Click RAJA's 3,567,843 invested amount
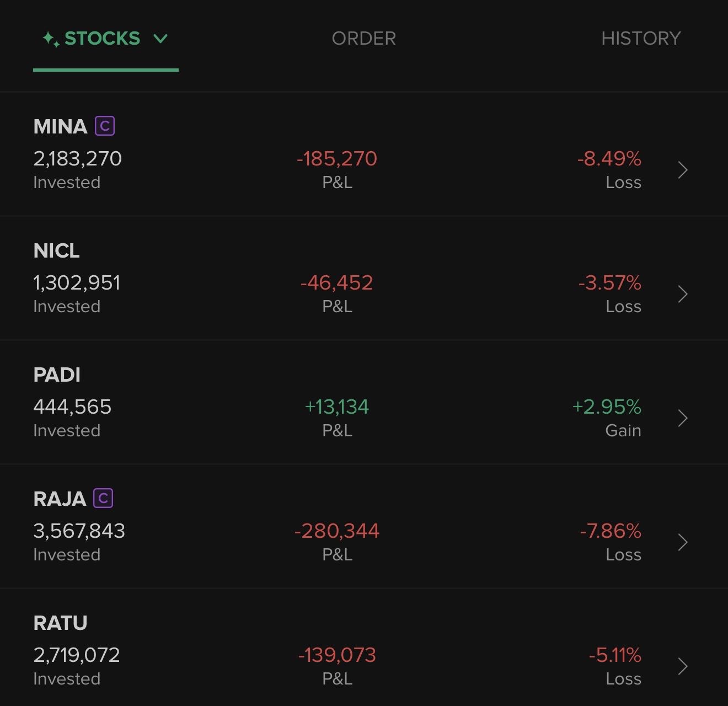The image size is (728, 706). click(79, 531)
